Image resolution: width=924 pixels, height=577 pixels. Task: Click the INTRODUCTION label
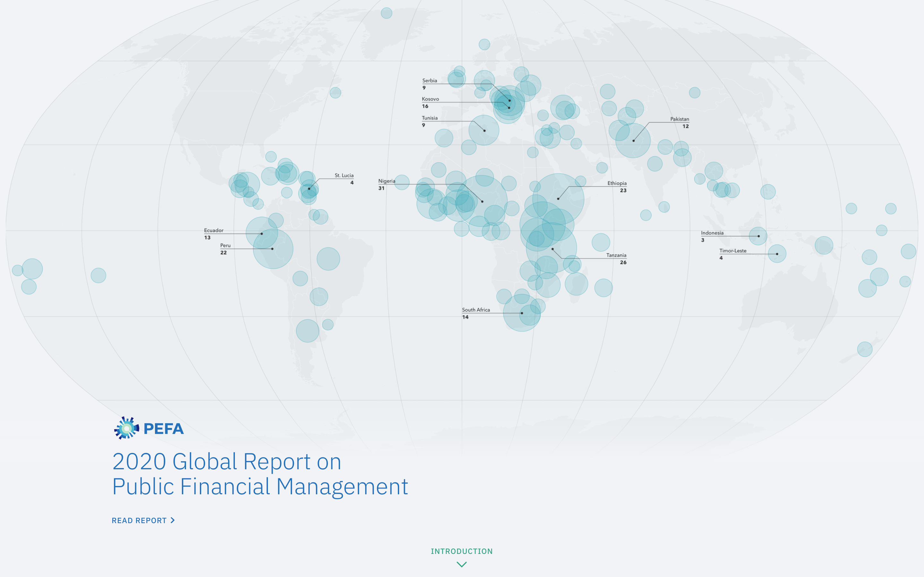click(x=462, y=551)
